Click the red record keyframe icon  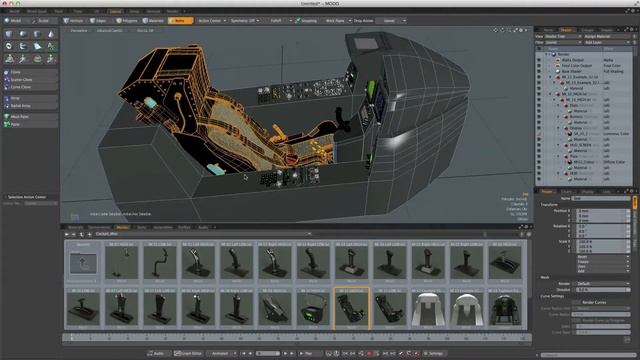tap(369, 353)
